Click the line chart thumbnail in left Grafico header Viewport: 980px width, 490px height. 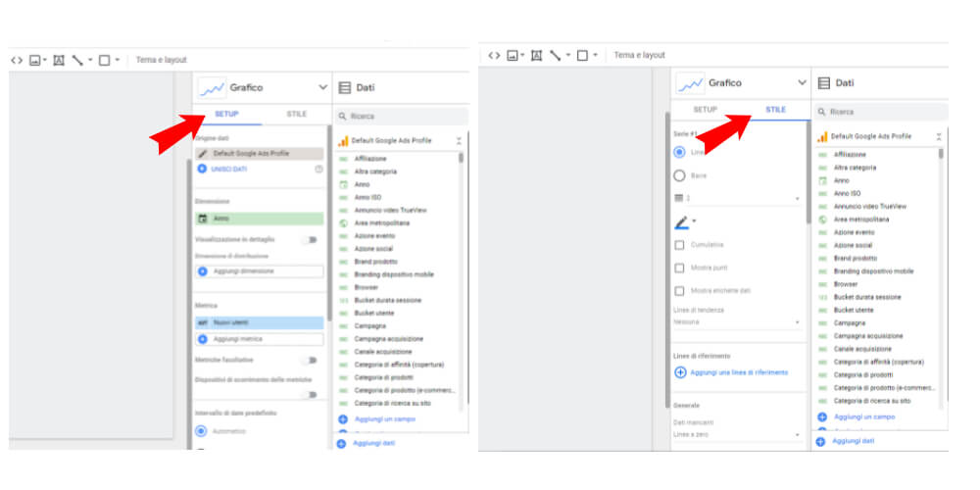click(x=212, y=88)
